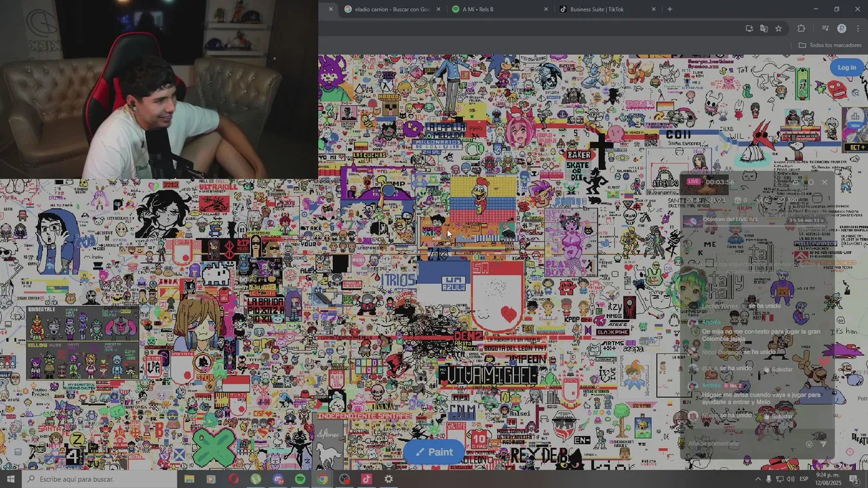Open Google Chrome from the taskbar
The width and height of the screenshot is (868, 488).
click(x=322, y=479)
